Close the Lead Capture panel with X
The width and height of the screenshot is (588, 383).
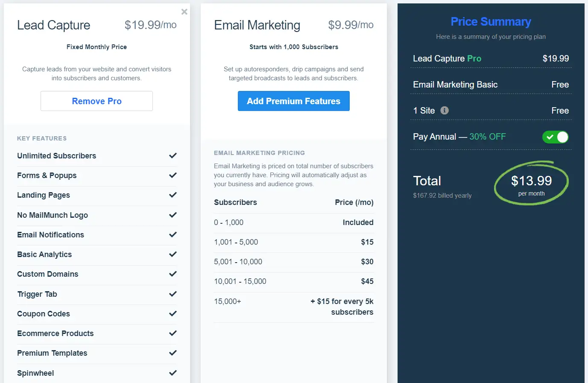pyautogui.click(x=184, y=12)
